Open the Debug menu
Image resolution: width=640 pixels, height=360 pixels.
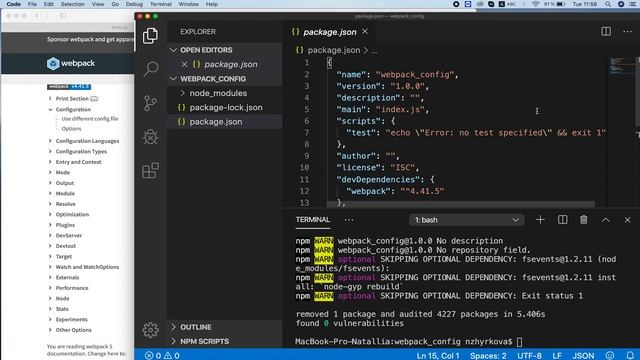click(134, 4)
